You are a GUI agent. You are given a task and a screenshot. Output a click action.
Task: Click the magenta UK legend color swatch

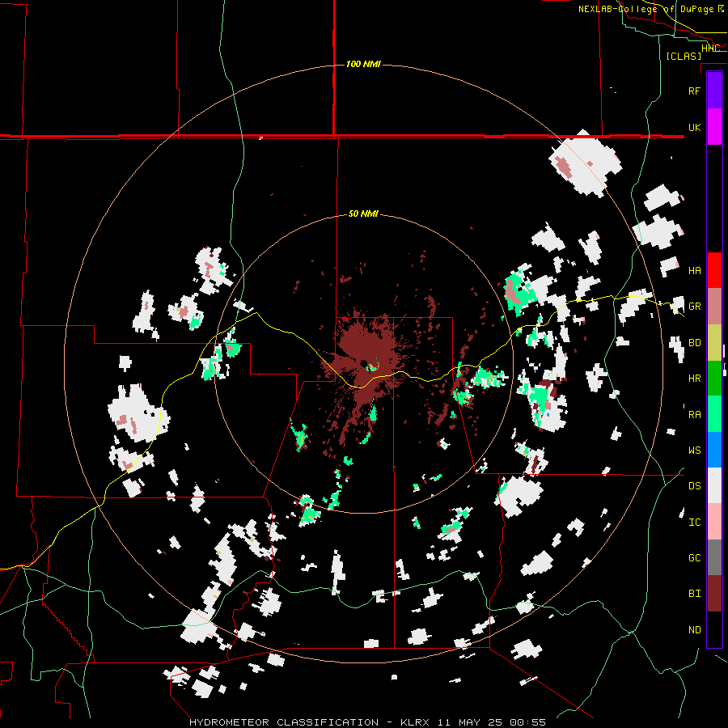[x=714, y=127]
